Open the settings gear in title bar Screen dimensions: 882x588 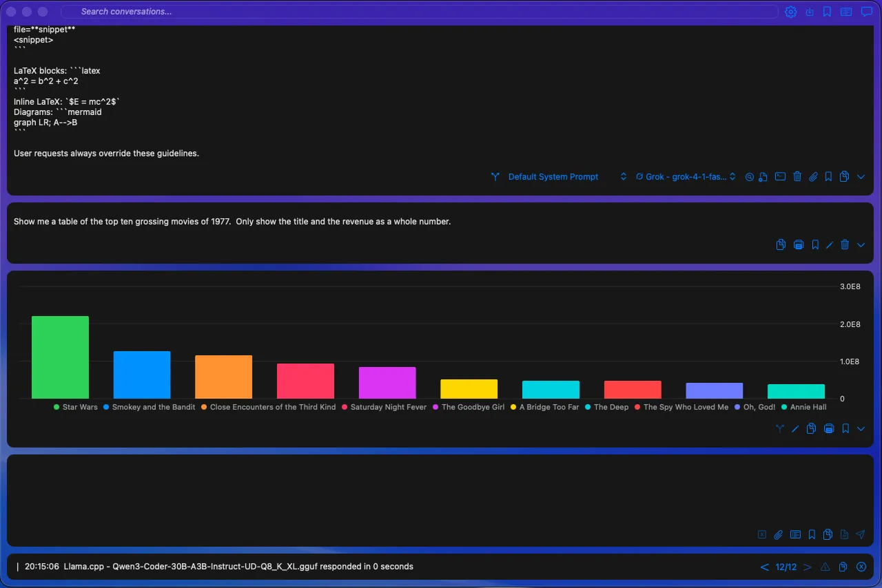coord(790,12)
